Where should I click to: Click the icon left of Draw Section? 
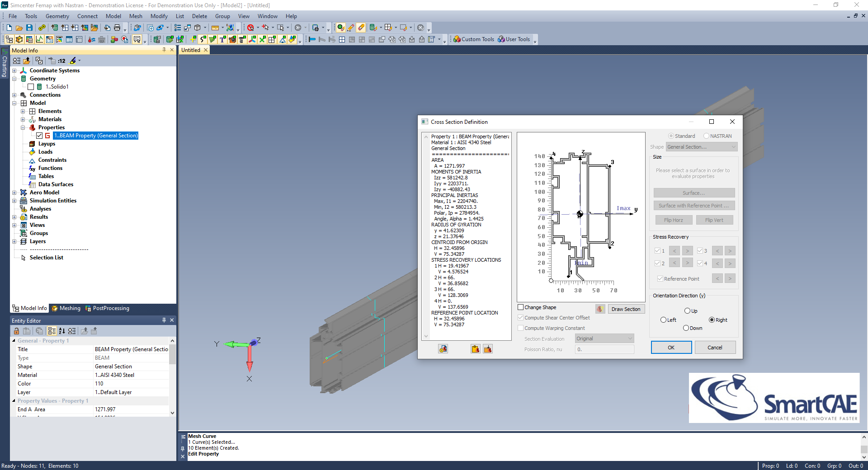tap(600, 309)
